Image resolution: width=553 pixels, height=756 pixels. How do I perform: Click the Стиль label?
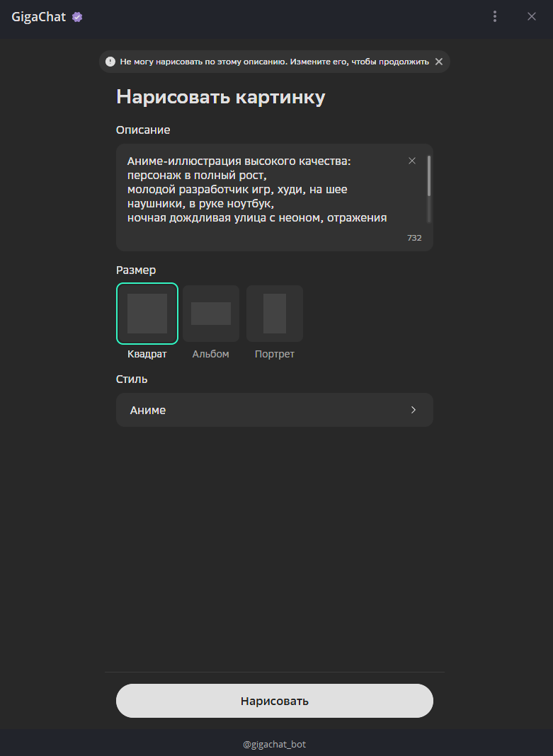(132, 379)
